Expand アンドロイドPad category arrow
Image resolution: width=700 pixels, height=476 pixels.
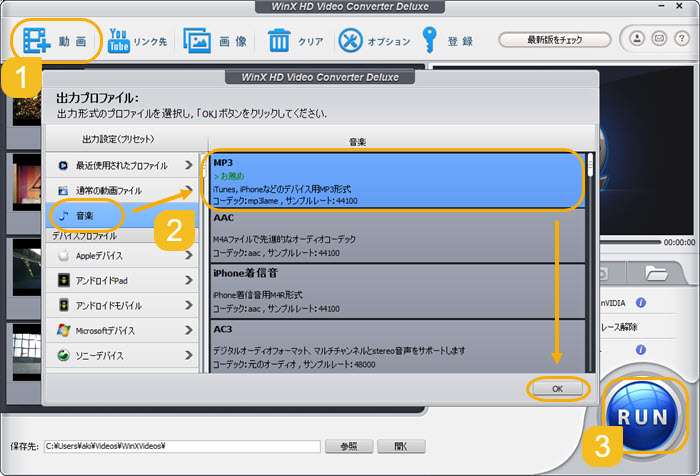coord(189,280)
